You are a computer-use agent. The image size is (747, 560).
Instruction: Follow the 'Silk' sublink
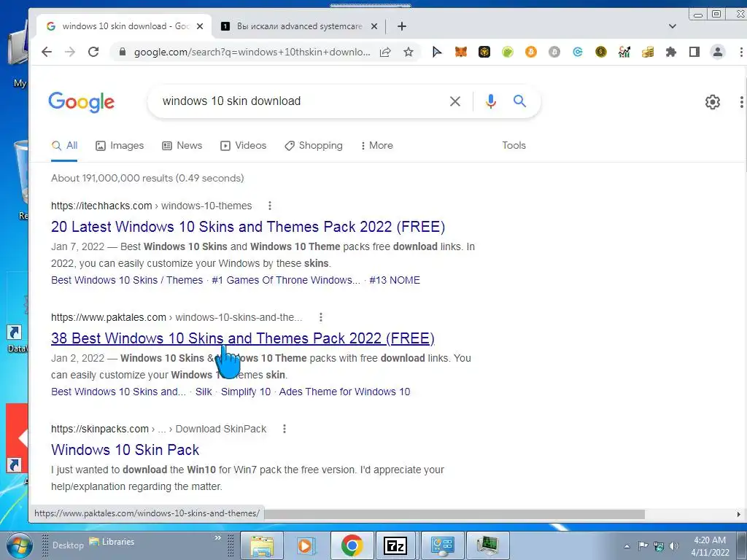point(204,392)
